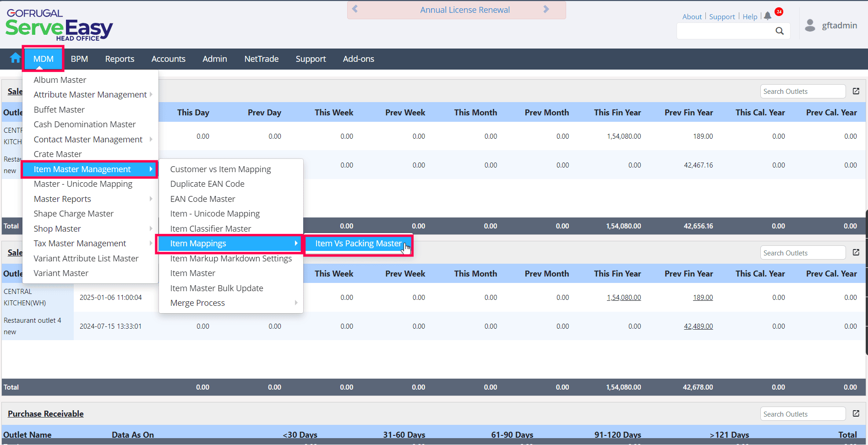Viewport: 868px width, 445px height.
Task: Expand Master Reports submenu
Action: click(x=91, y=199)
